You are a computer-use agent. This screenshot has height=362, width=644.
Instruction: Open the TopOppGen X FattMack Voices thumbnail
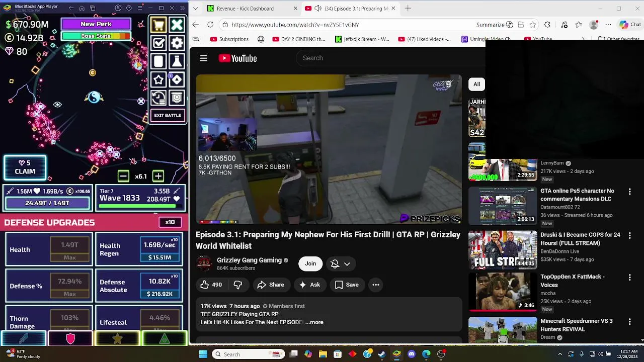[x=503, y=292]
